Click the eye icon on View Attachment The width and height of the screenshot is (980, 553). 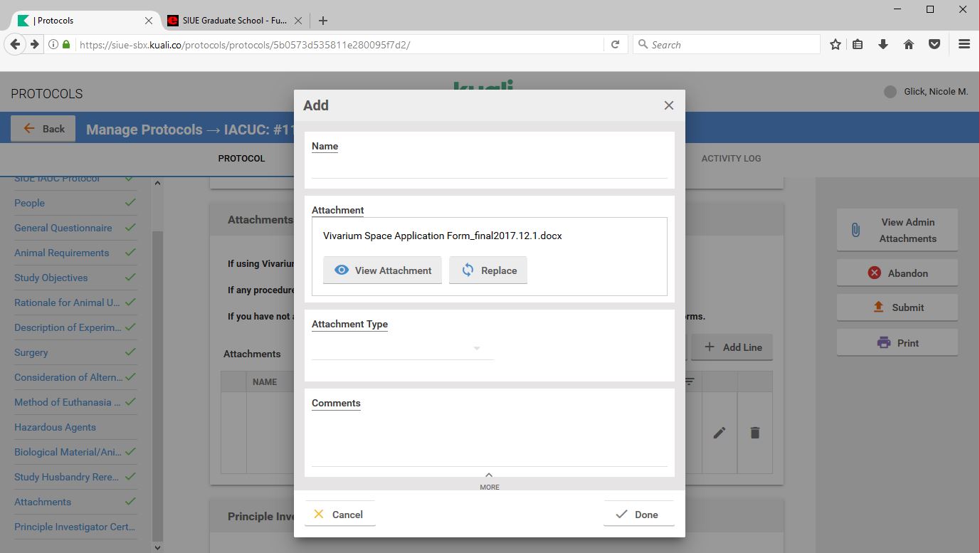coord(342,270)
